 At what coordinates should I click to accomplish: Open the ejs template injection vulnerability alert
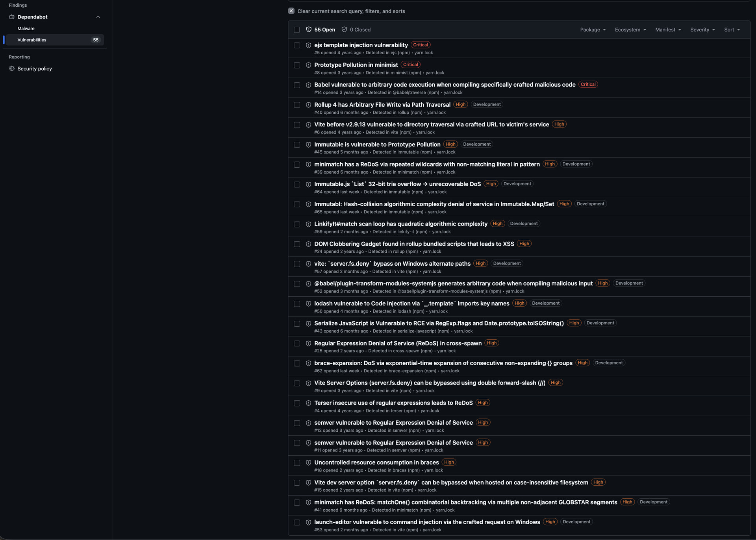click(361, 45)
